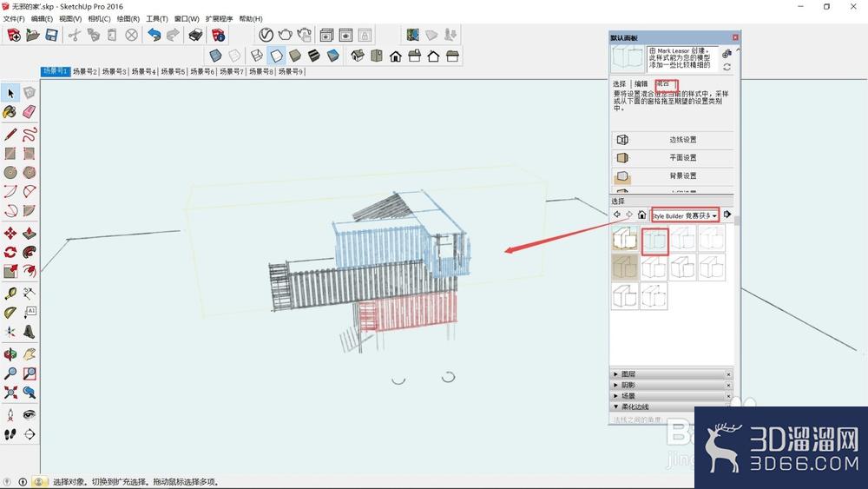Click the V-Ray teapot render icon
This screenshot has width=868, height=489.
(285, 35)
